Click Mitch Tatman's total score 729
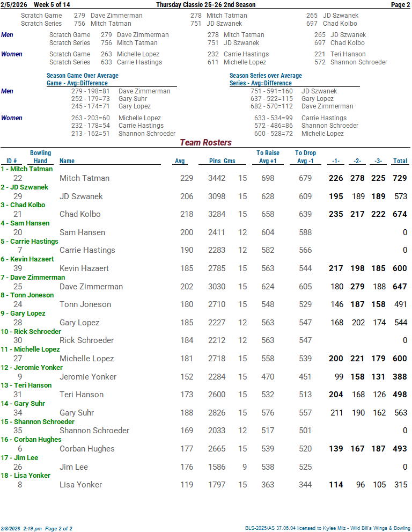 tap(400, 178)
